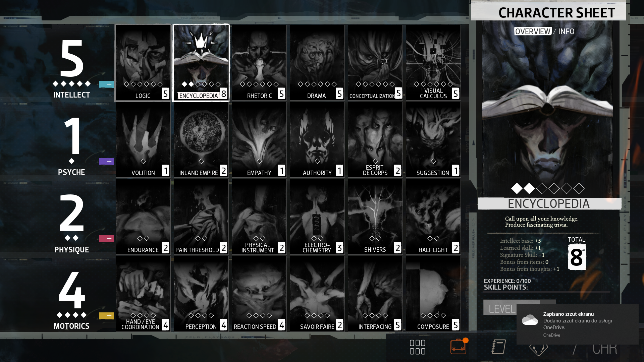
Task: Select the Reaction Speed skill card
Action: [259, 294]
